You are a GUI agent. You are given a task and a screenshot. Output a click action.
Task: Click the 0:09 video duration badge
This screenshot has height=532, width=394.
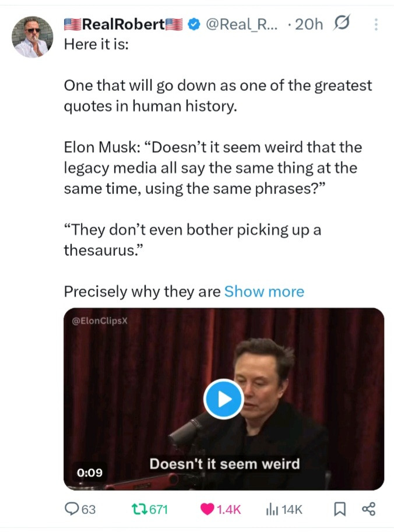tap(90, 472)
